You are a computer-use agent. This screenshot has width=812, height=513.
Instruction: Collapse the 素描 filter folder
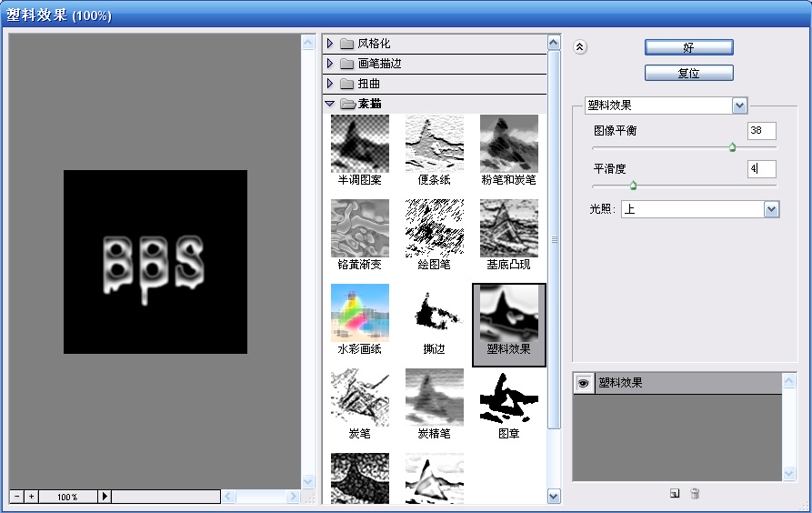(330, 104)
